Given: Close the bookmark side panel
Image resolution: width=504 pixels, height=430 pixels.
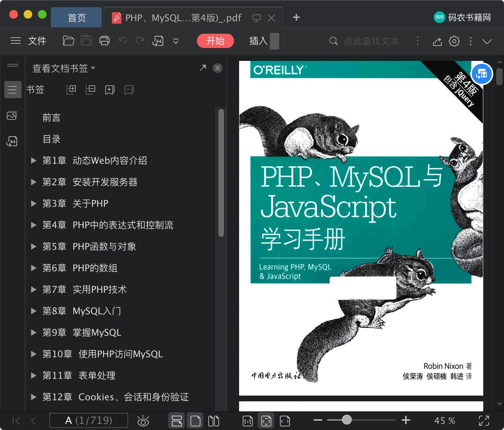Looking at the screenshot, I should [218, 68].
